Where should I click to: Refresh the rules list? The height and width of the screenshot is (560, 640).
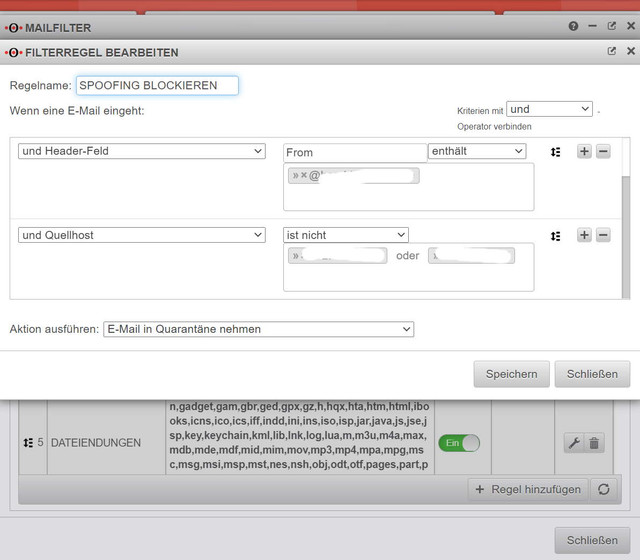click(x=604, y=489)
